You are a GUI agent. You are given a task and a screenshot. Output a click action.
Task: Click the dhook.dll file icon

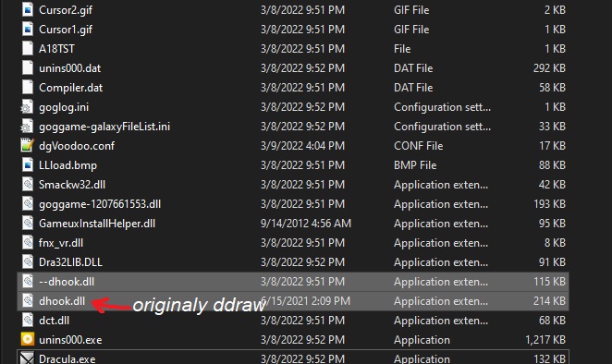28,301
